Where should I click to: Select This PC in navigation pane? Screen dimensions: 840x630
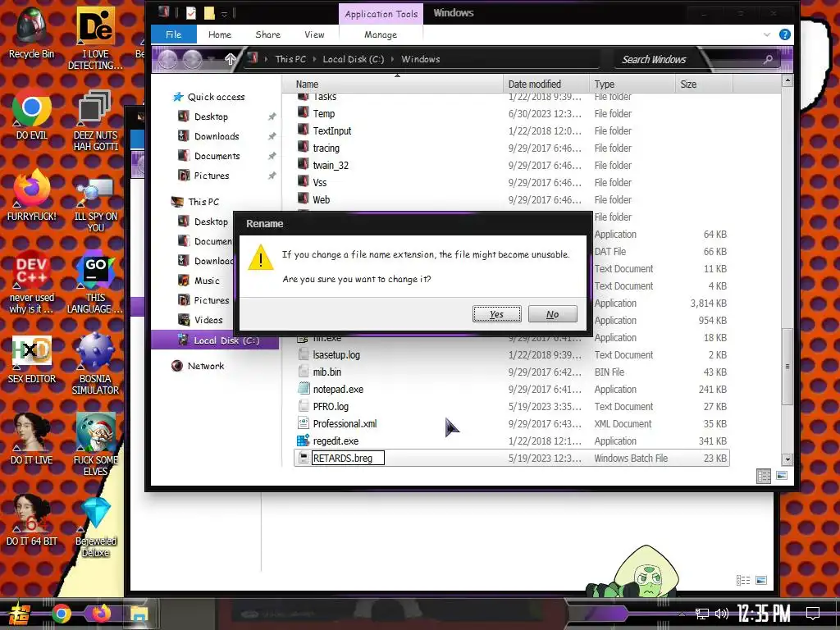click(x=203, y=202)
